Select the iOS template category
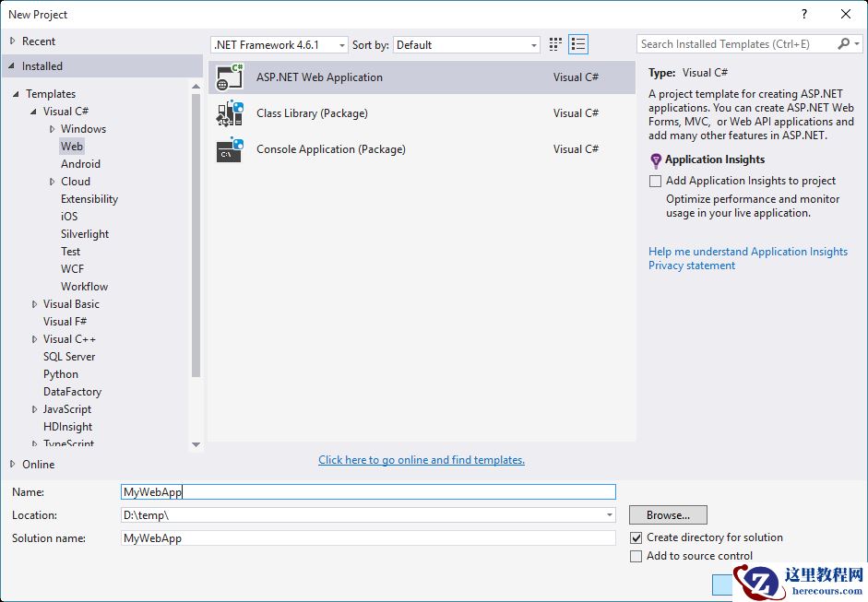The width and height of the screenshot is (868, 602). pos(69,217)
